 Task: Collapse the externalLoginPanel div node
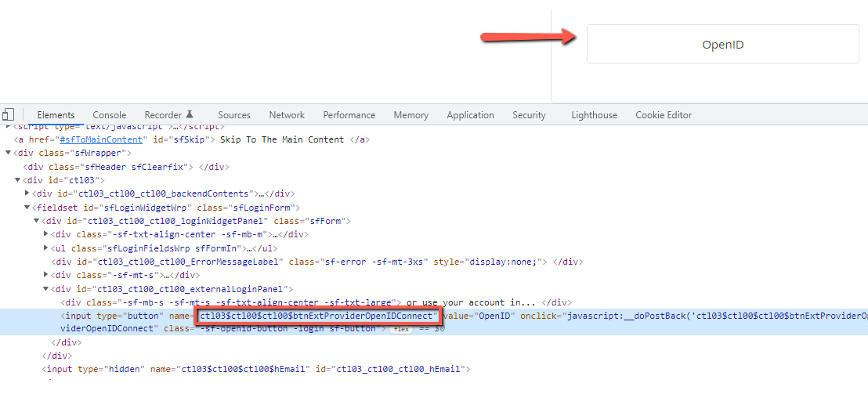46,289
